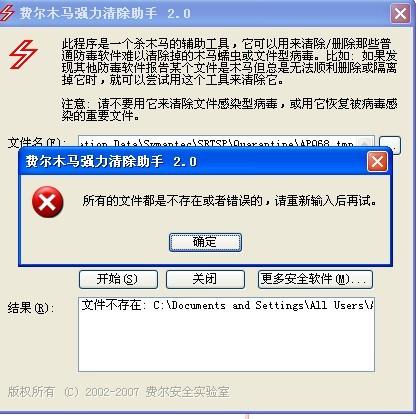Click inside the 文件名 path input field

(218, 143)
